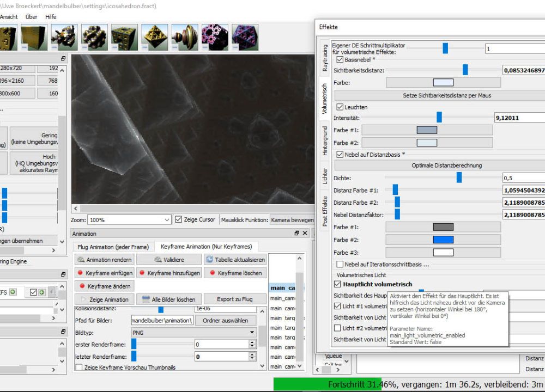
Task: Switch to Keyframe Animation (Nur Keyframes) tab
Action: click(x=206, y=247)
